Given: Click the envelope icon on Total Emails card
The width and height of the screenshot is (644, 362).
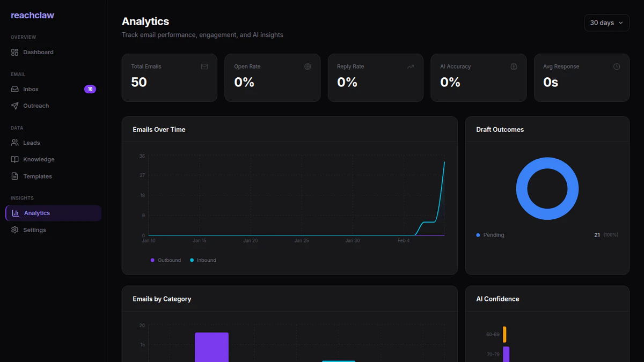Looking at the screenshot, I should [204, 67].
